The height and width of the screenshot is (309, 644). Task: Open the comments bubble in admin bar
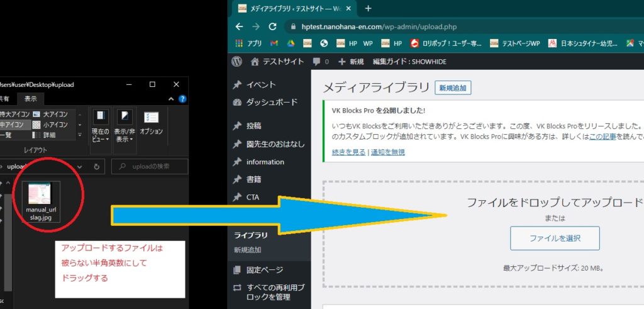pos(320,62)
